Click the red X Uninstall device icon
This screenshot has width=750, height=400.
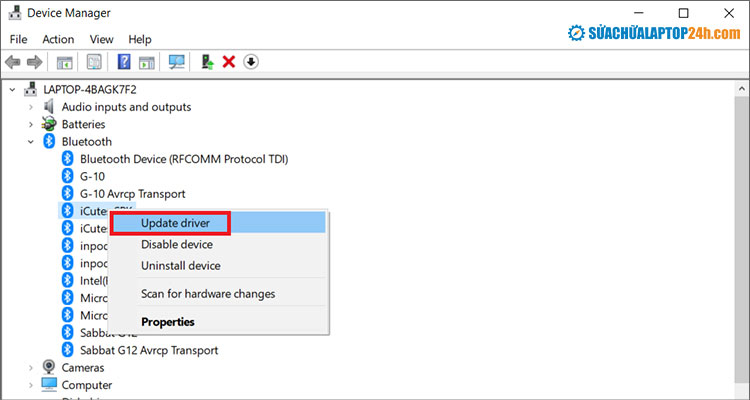(x=229, y=62)
